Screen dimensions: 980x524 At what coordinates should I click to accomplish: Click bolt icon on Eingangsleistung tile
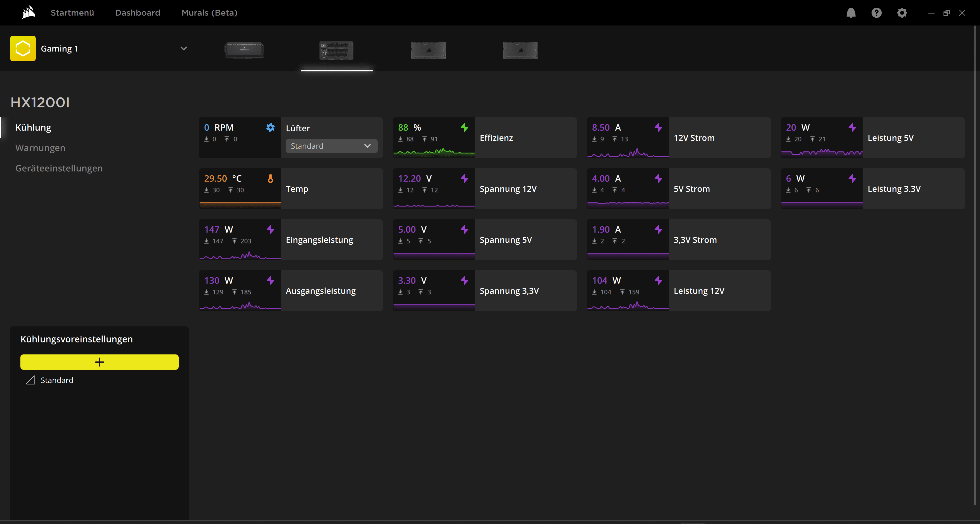tap(270, 229)
